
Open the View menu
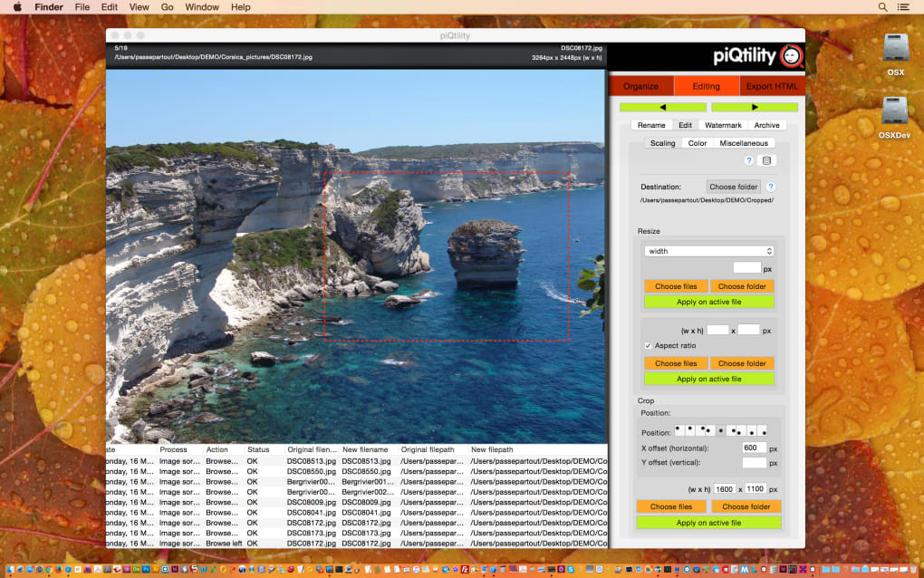click(140, 7)
